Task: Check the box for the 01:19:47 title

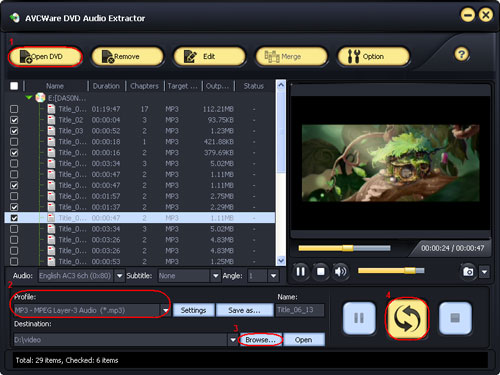Action: coord(14,109)
